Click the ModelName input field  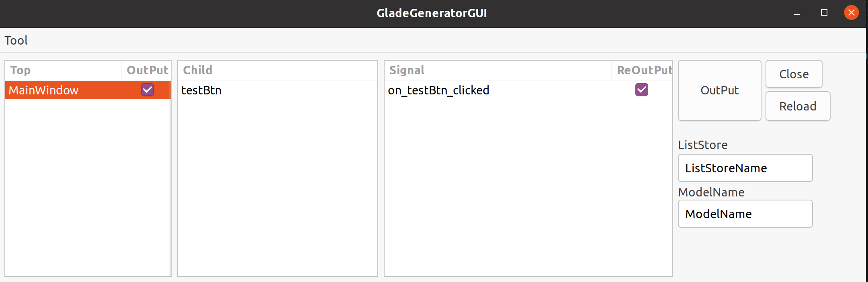click(x=744, y=214)
